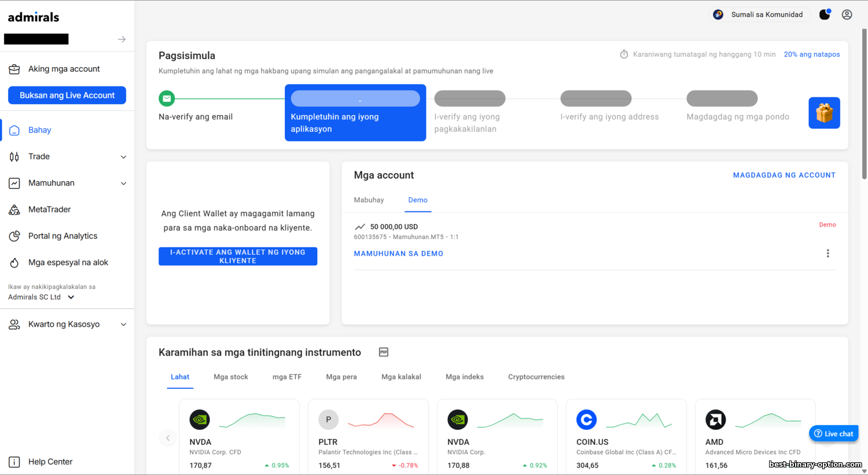Image resolution: width=868 pixels, height=475 pixels.
Task: Switch to the Mabuhay accounts tab
Action: pos(369,200)
